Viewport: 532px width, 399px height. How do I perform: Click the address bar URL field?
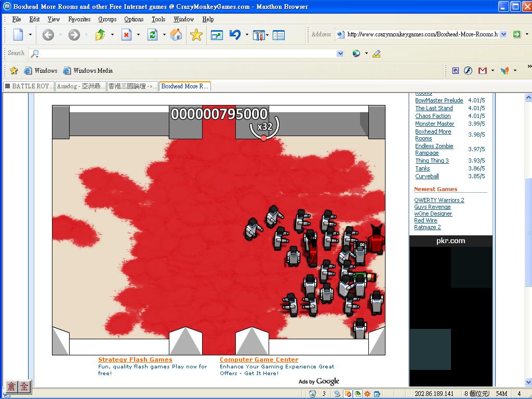pyautogui.click(x=422, y=34)
